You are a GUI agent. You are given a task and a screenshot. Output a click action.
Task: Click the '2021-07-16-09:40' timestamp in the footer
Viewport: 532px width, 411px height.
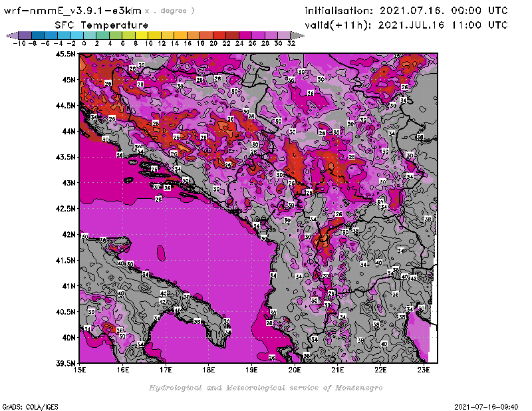486,407
